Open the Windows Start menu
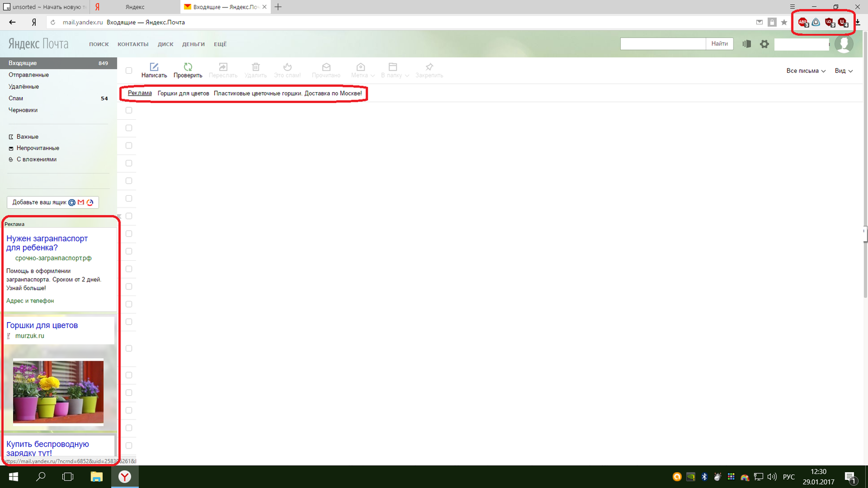 click(x=14, y=477)
